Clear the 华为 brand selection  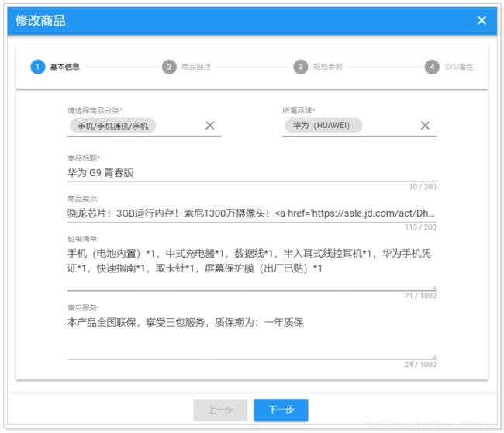[425, 126]
